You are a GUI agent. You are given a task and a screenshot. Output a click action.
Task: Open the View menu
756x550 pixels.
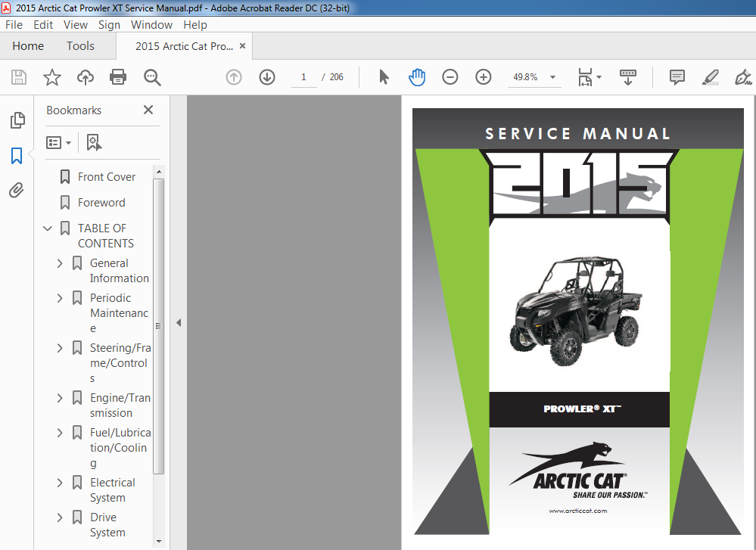pos(76,24)
